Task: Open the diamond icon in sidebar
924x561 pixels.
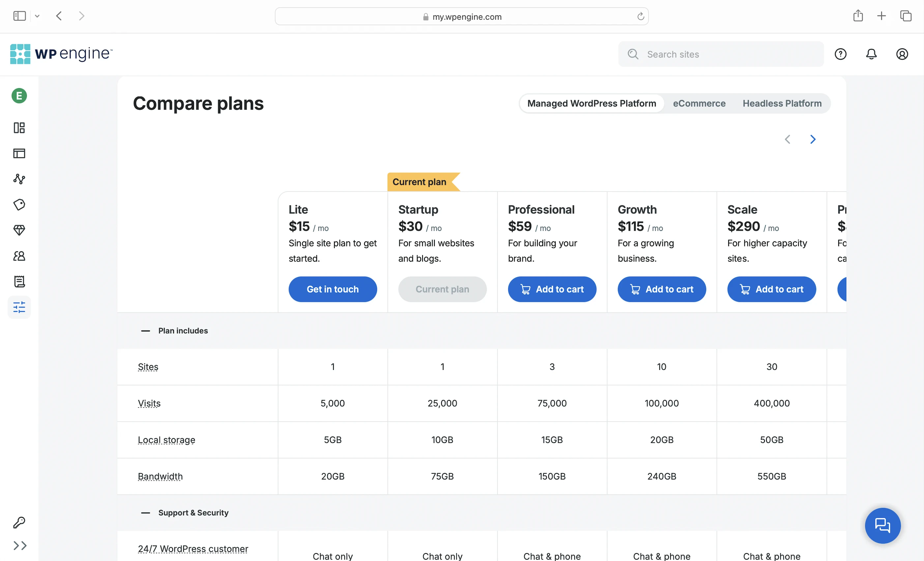Action: 19,230
